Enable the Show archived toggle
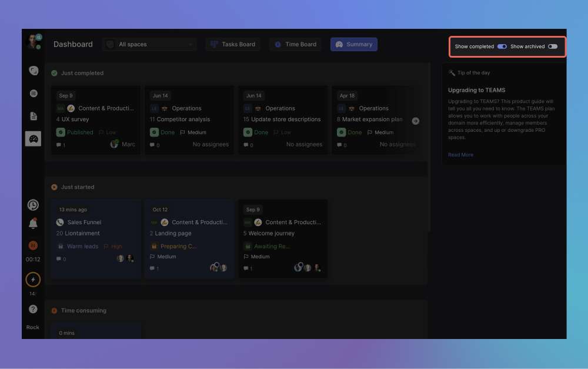This screenshot has height=369, width=588. pyautogui.click(x=552, y=46)
